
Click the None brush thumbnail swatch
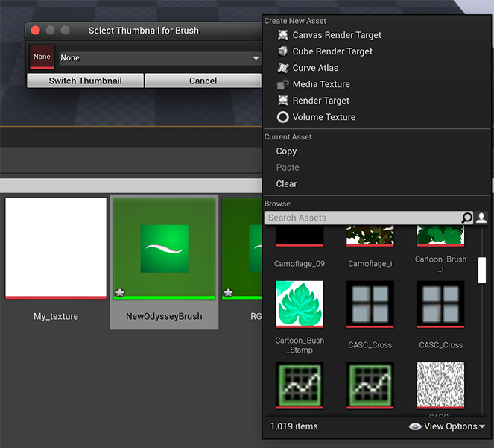coord(42,57)
